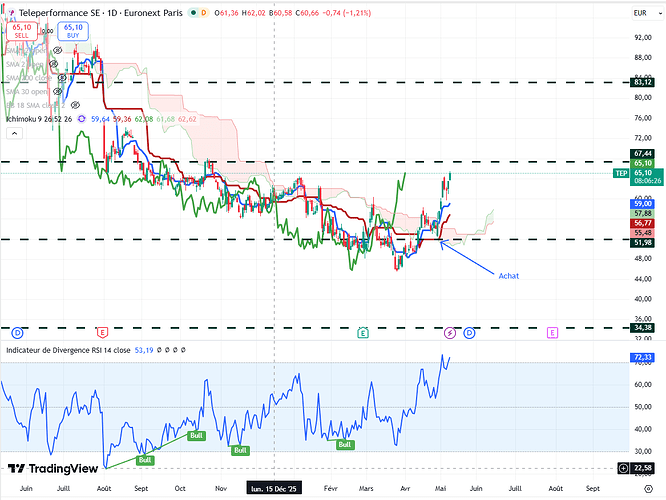Click the plus icon beside 22,58

(x=623, y=469)
